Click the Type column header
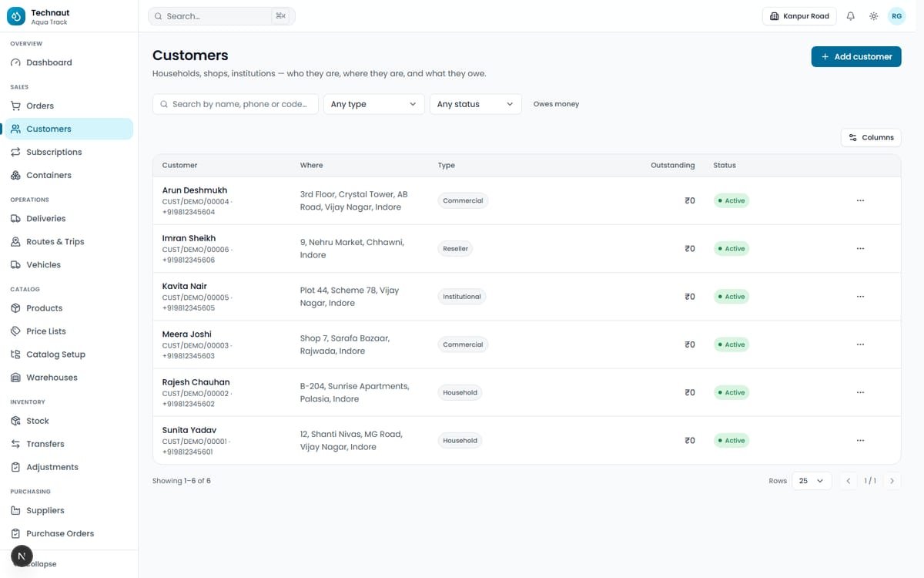This screenshot has width=924, height=578. pyautogui.click(x=447, y=165)
